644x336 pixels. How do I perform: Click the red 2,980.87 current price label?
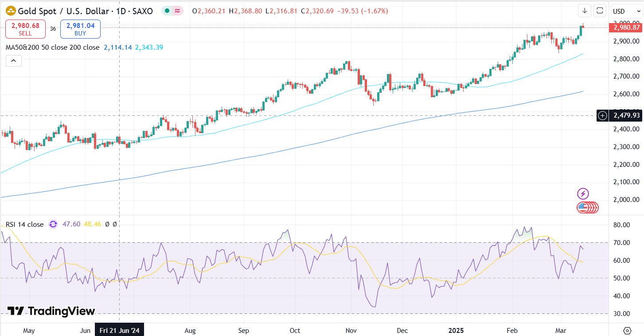[626, 28]
